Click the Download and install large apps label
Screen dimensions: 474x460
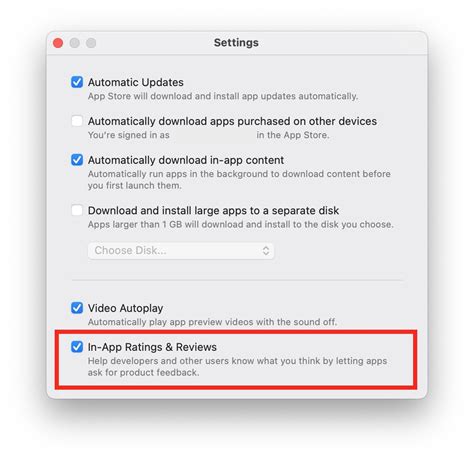tap(213, 211)
